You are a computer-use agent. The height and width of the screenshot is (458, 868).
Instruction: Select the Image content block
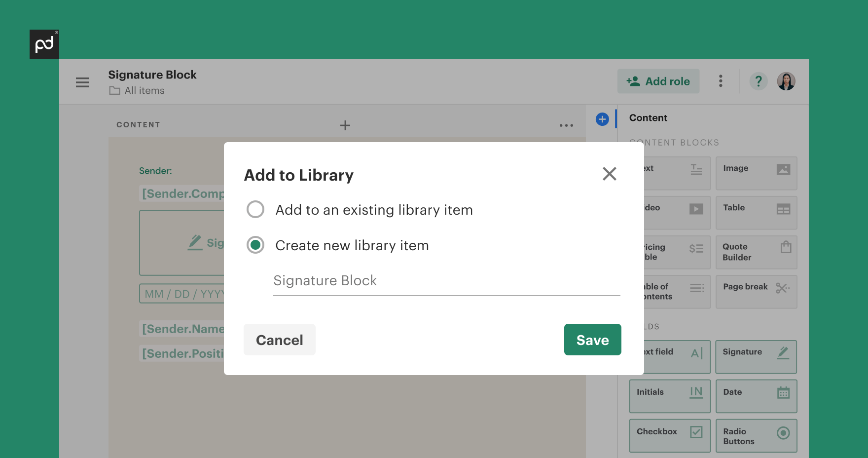tap(756, 173)
